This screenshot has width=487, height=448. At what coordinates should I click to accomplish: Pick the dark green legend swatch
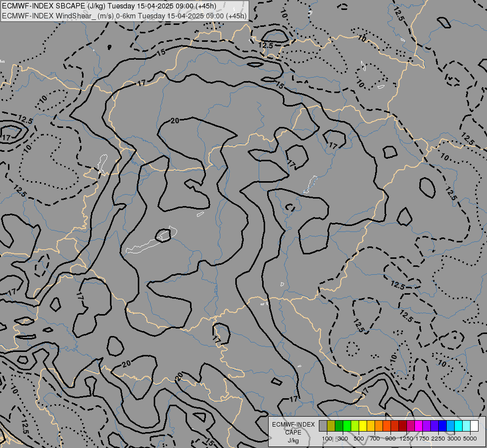339,426
